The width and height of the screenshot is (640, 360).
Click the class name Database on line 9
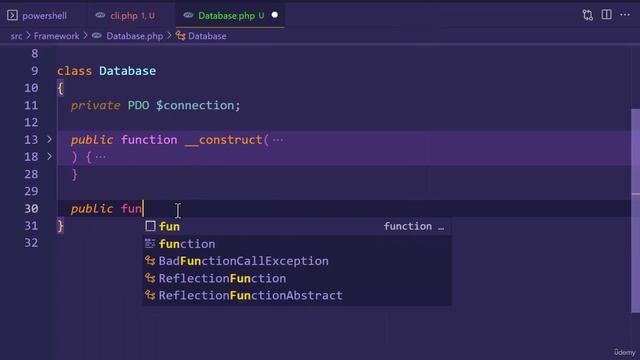click(127, 71)
